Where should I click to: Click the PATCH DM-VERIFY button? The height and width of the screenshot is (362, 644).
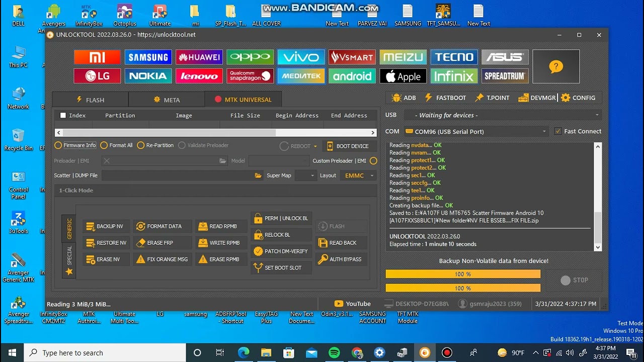[x=281, y=251]
